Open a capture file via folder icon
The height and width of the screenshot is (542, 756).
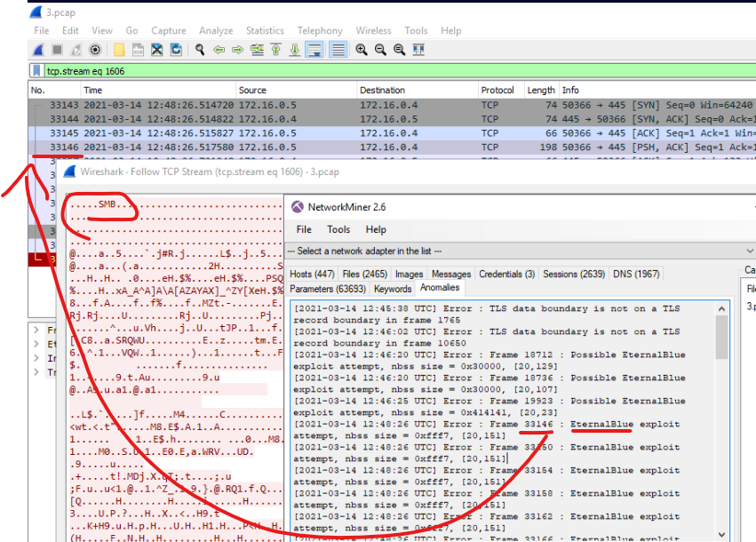[x=119, y=50]
